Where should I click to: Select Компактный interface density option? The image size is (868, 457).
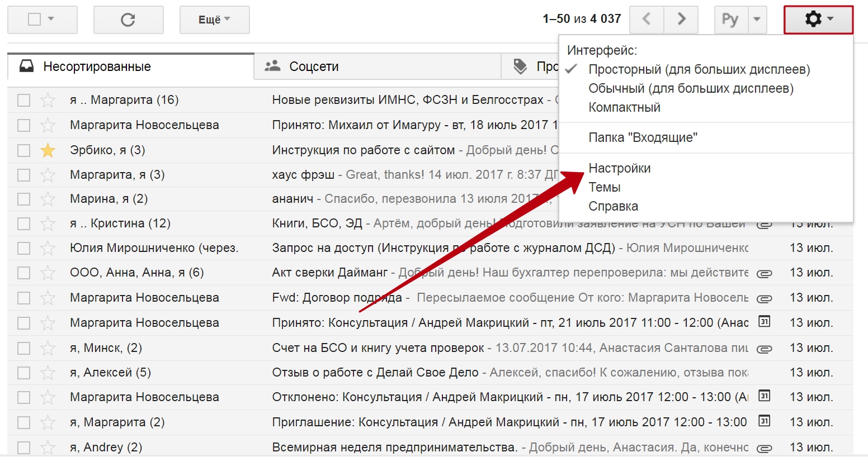[624, 107]
